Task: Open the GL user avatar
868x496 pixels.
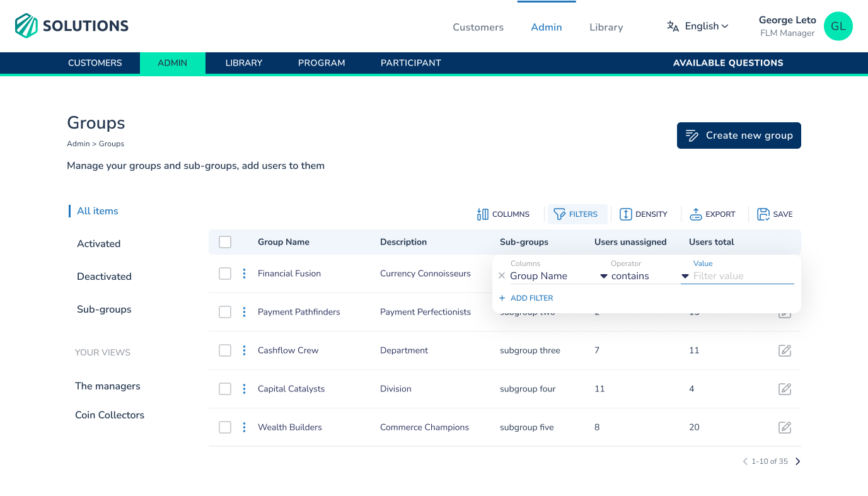Action: tap(838, 26)
